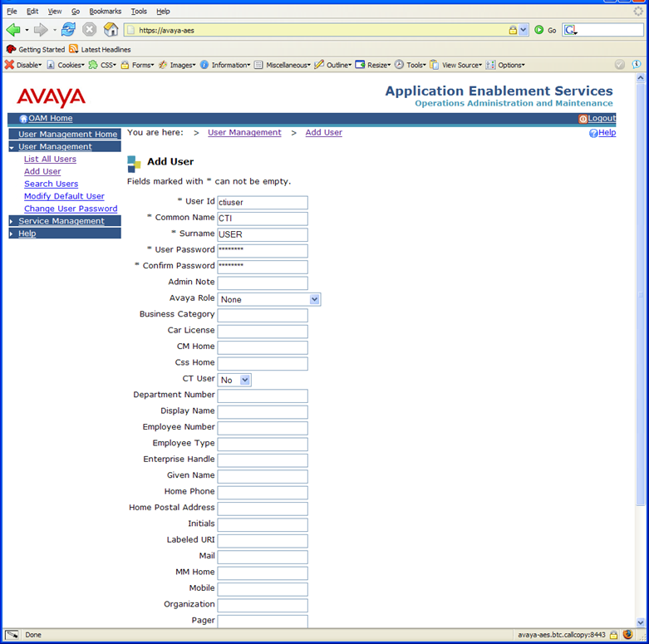Open the Go menu

point(76,11)
